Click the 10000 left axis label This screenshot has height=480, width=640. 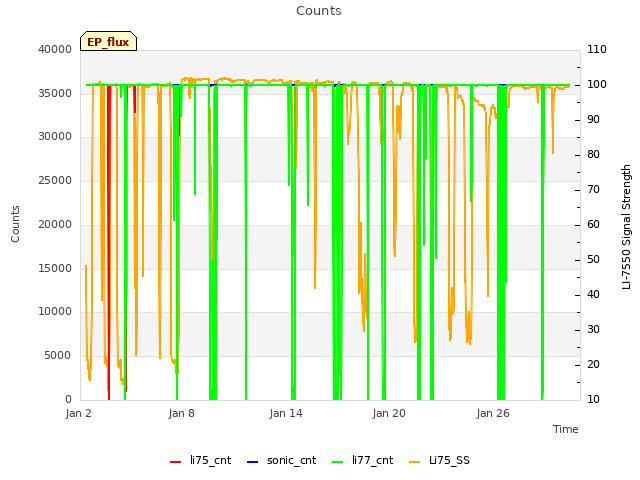tap(55, 311)
